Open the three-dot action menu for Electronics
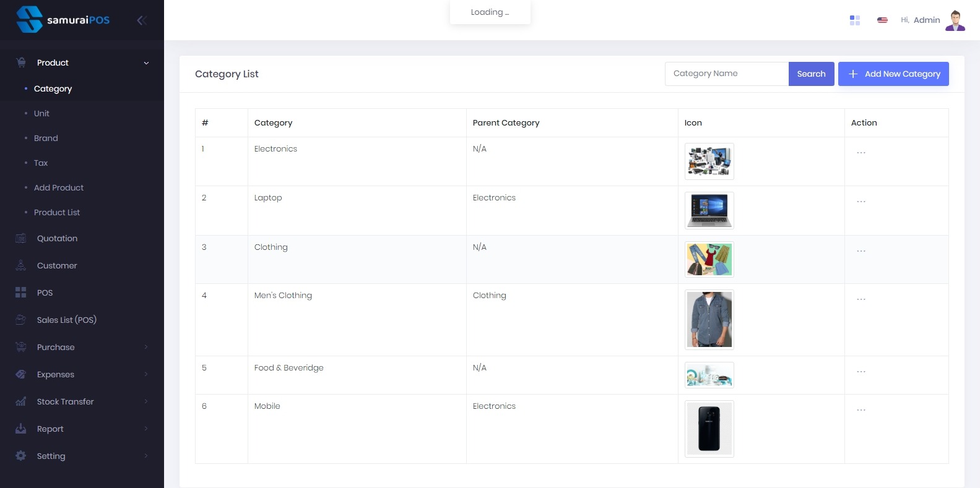Viewport: 980px width, 488px height. [x=861, y=152]
